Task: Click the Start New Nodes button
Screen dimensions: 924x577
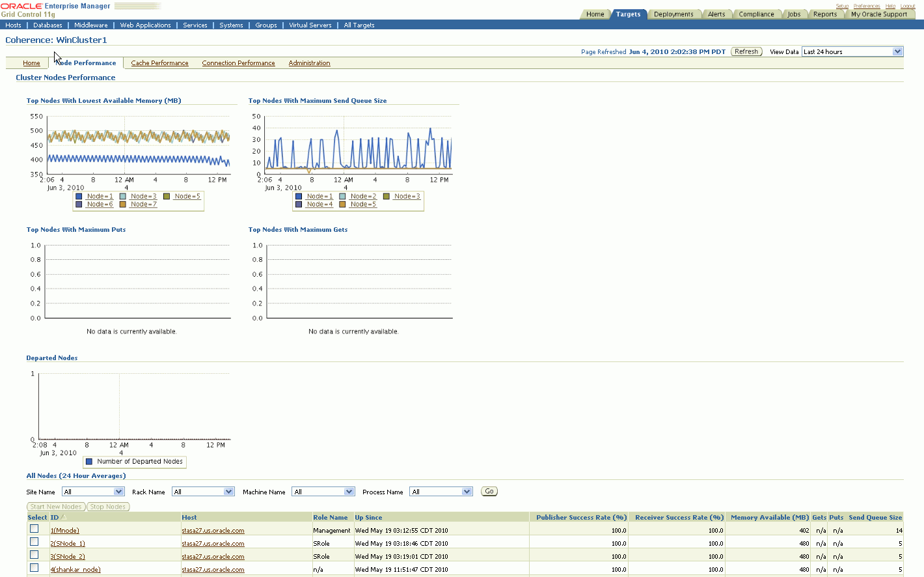Action: tap(56, 507)
